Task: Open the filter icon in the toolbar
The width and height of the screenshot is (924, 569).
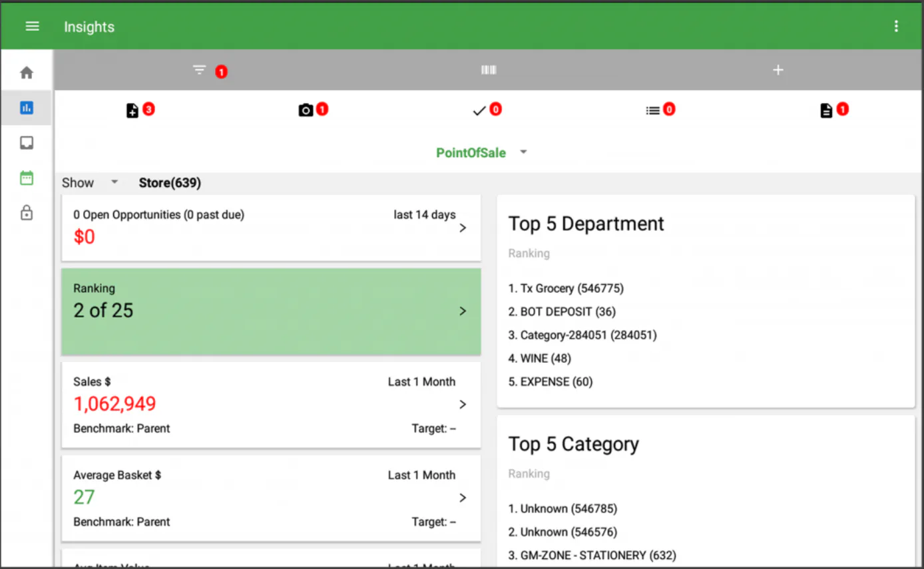Action: click(198, 69)
